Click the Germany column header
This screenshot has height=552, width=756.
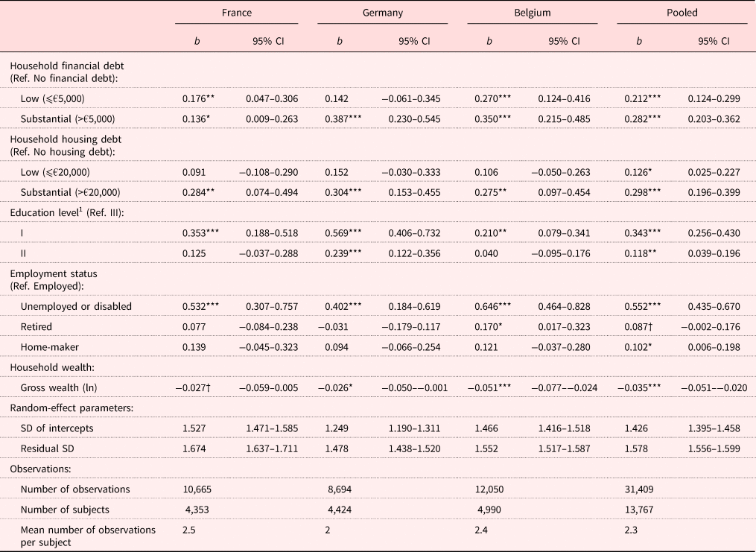383,13
